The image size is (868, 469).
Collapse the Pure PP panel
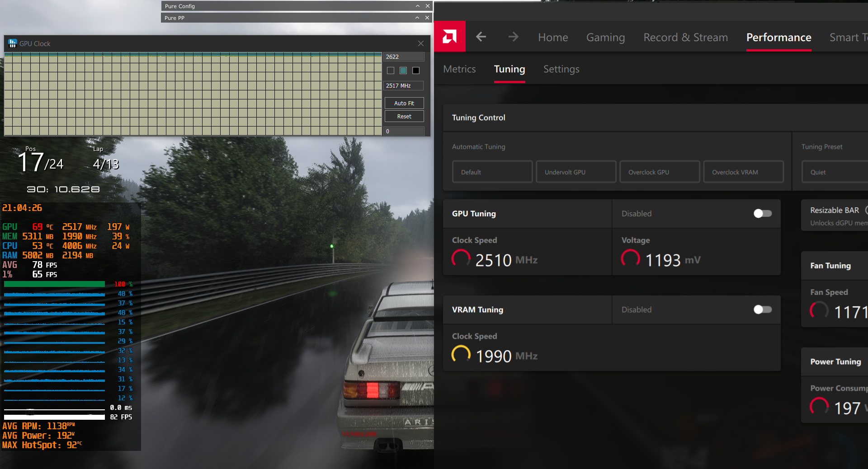(417, 18)
